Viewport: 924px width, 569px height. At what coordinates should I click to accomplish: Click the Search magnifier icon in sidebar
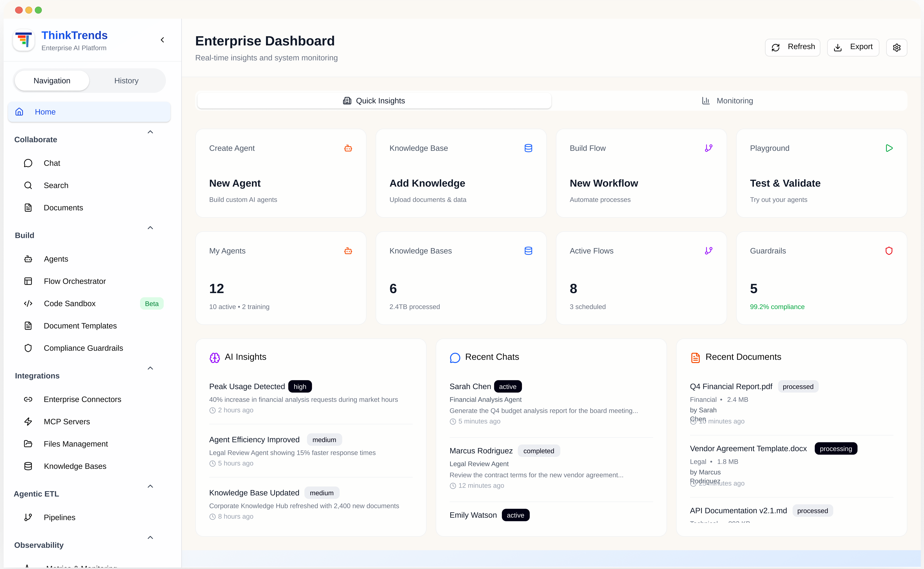(x=28, y=185)
